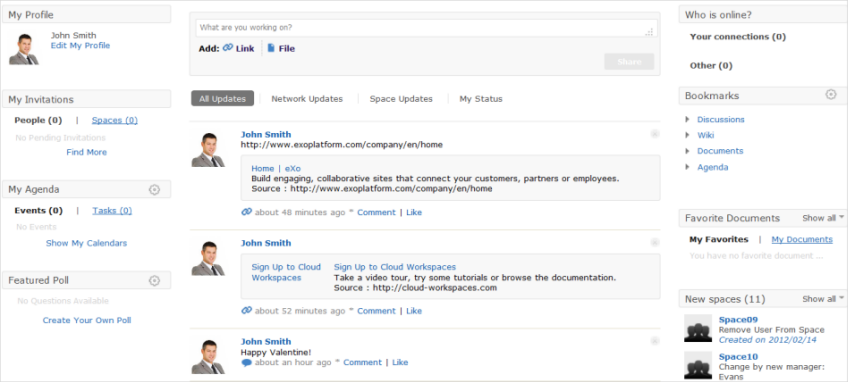Open the Edit My Profile link

click(x=80, y=45)
